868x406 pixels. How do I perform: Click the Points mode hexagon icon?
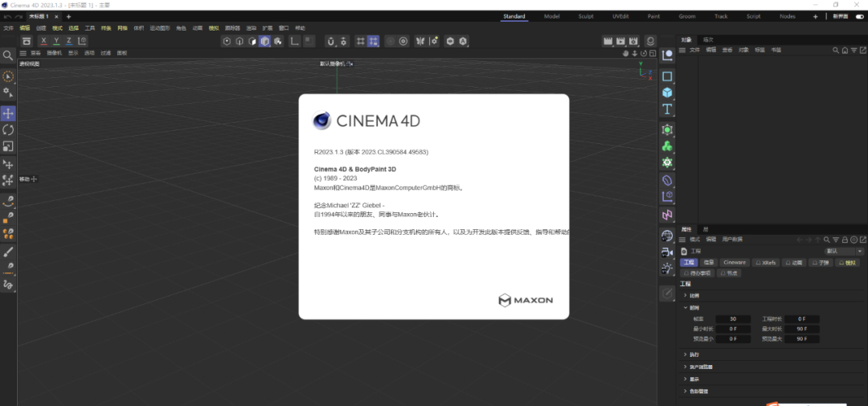[227, 41]
